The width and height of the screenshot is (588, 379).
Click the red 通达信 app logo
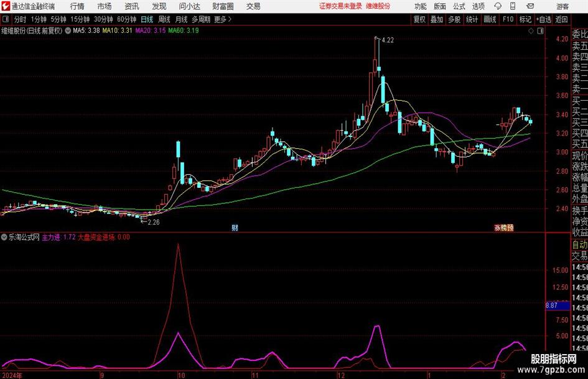click(x=6, y=6)
